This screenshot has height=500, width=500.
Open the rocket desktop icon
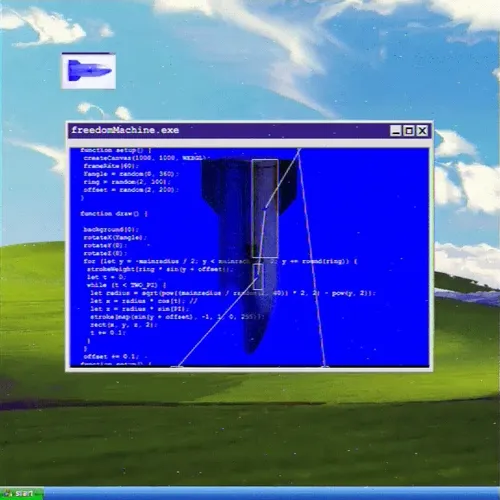tap(89, 71)
